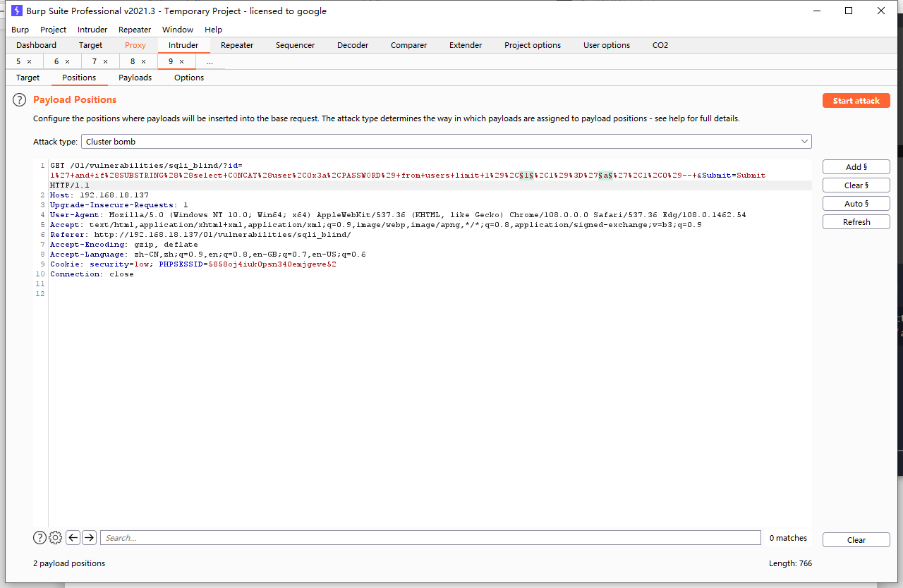Screen dimensions: 903x588
Task: Click the "2 payload positions" status text
Action: click(69, 563)
